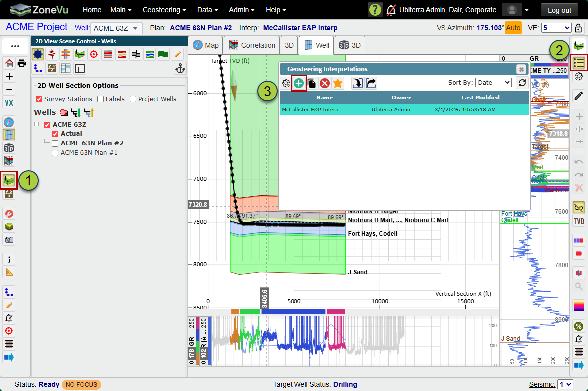Zoom out with the minus icon in the left sidebar
588x391 pixels.
click(x=9, y=89)
